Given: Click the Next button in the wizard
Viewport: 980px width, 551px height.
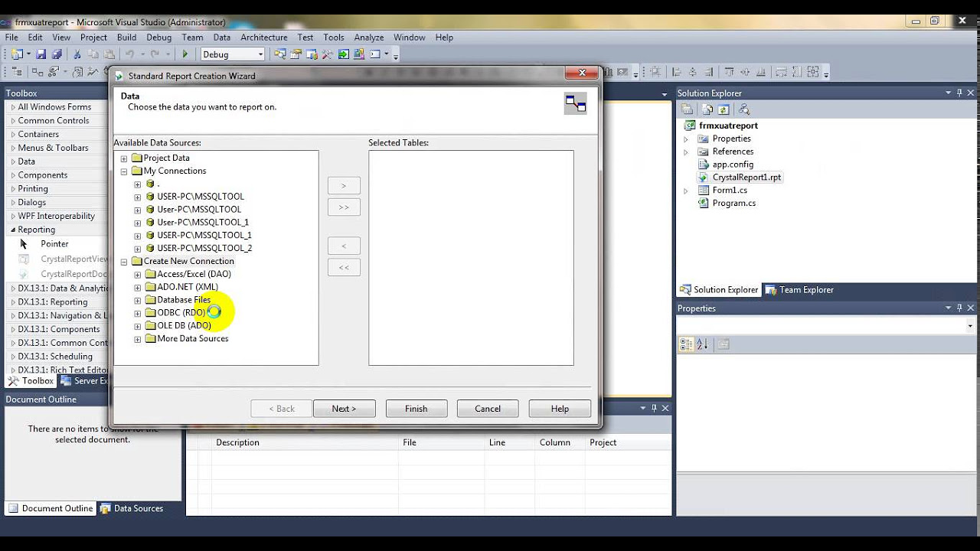Looking at the screenshot, I should pyautogui.click(x=344, y=409).
